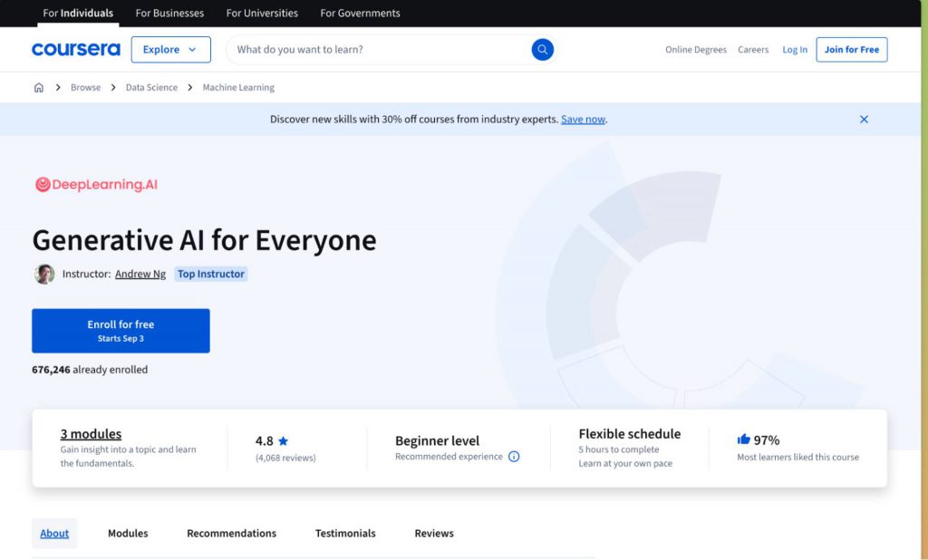Viewport: 928px width, 560px height.
Task: Click the 4.8 star rating icon
Action: pyautogui.click(x=283, y=441)
